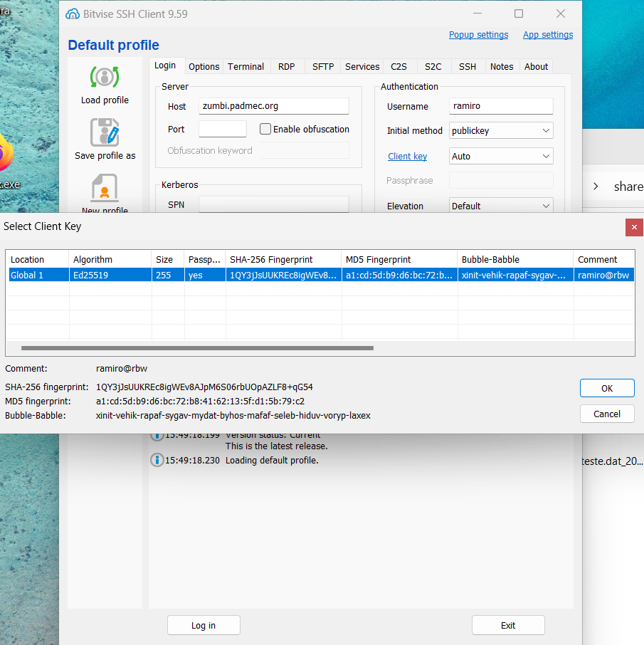The height and width of the screenshot is (645, 644).
Task: Switch to the Options tab
Action: pos(204,67)
